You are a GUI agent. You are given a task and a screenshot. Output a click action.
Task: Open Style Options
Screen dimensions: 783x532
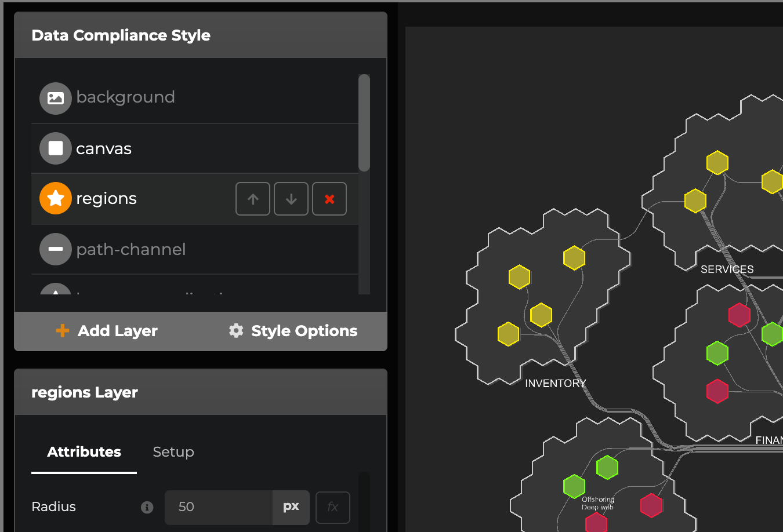293,331
